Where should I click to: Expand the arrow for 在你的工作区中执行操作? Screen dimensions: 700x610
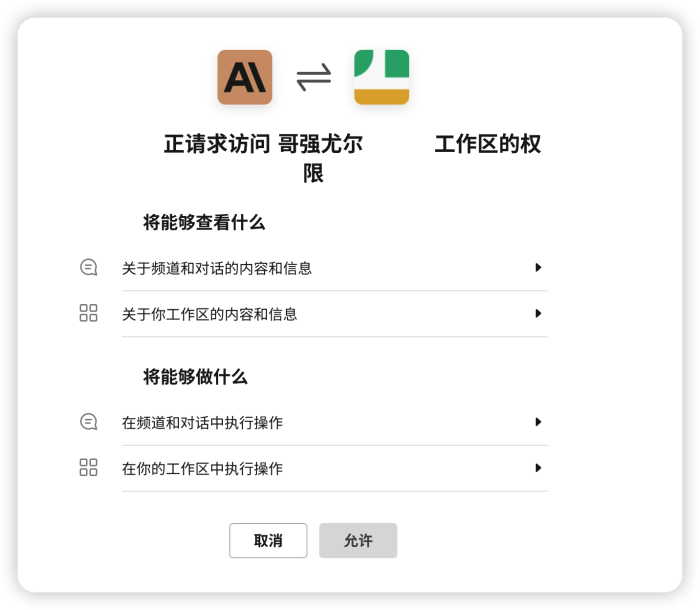click(538, 468)
